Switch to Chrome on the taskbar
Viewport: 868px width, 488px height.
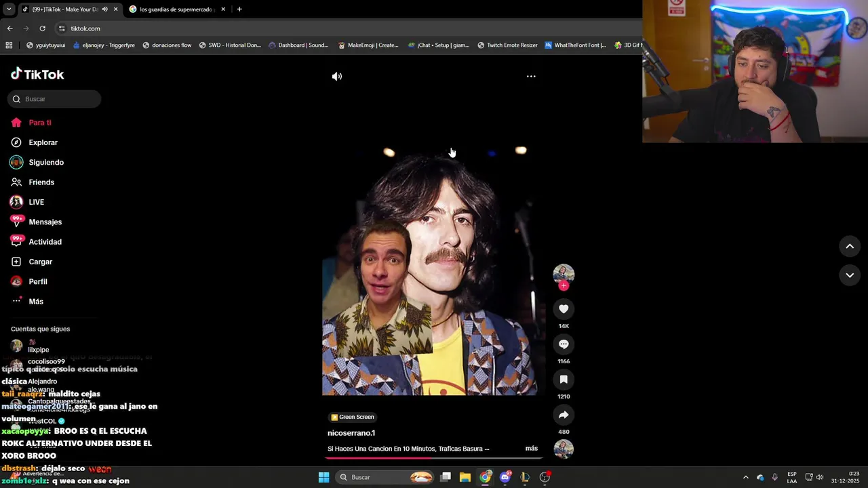tap(485, 477)
